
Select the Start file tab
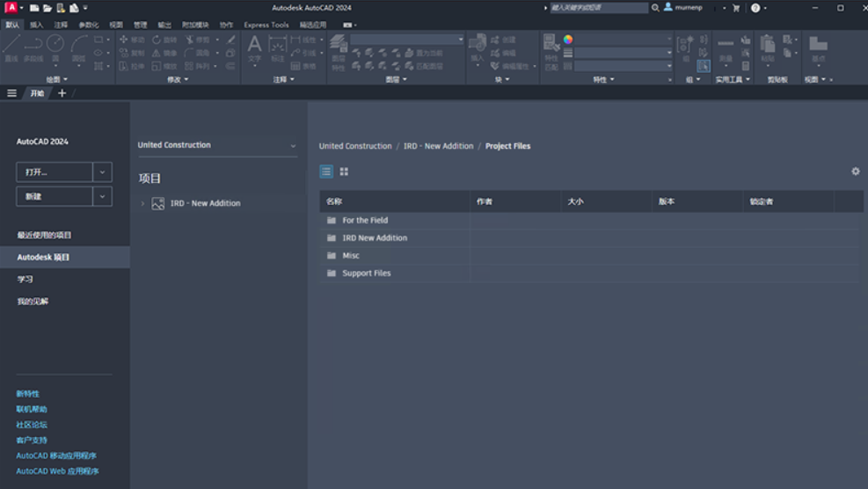coord(37,93)
